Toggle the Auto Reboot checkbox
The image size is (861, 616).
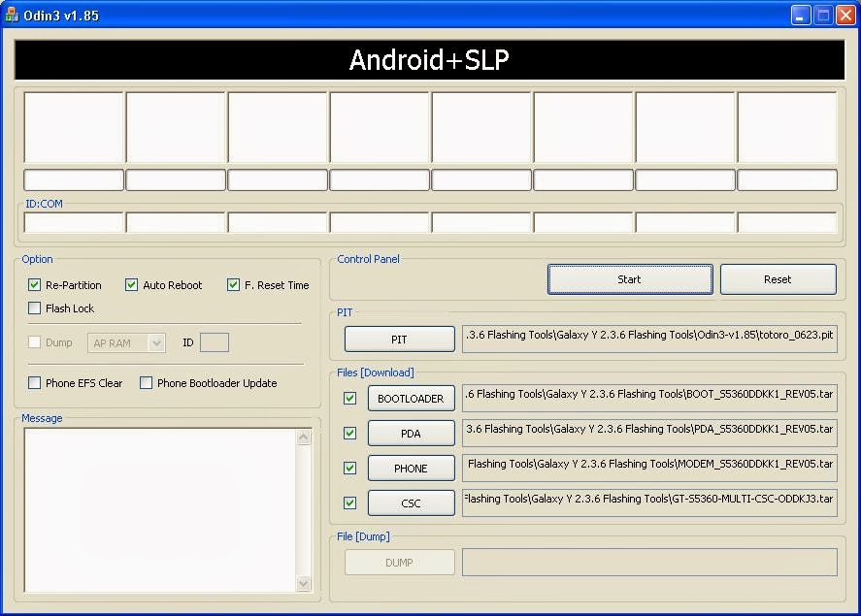click(x=131, y=284)
